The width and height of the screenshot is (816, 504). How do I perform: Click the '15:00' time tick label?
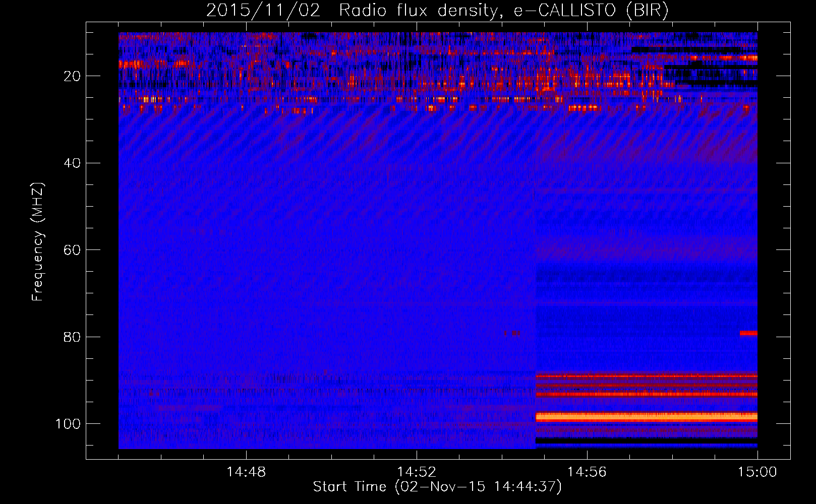(757, 472)
